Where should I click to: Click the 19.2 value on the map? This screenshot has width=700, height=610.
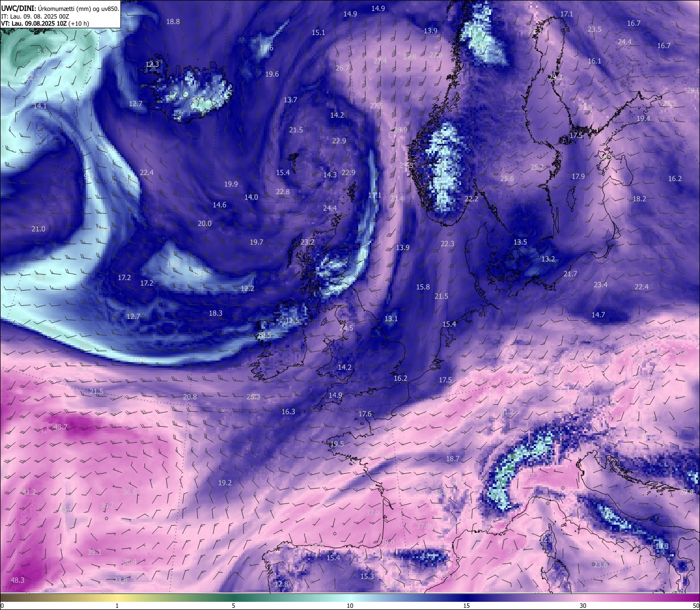pyautogui.click(x=225, y=483)
